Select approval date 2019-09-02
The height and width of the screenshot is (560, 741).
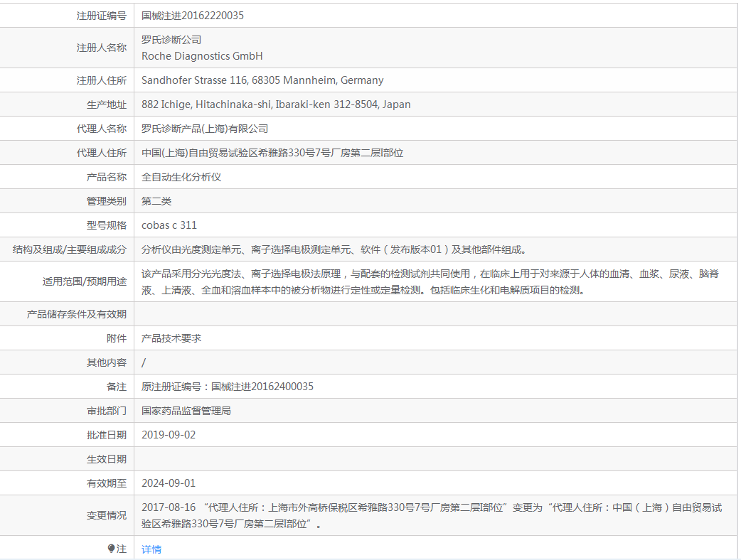tap(169, 435)
